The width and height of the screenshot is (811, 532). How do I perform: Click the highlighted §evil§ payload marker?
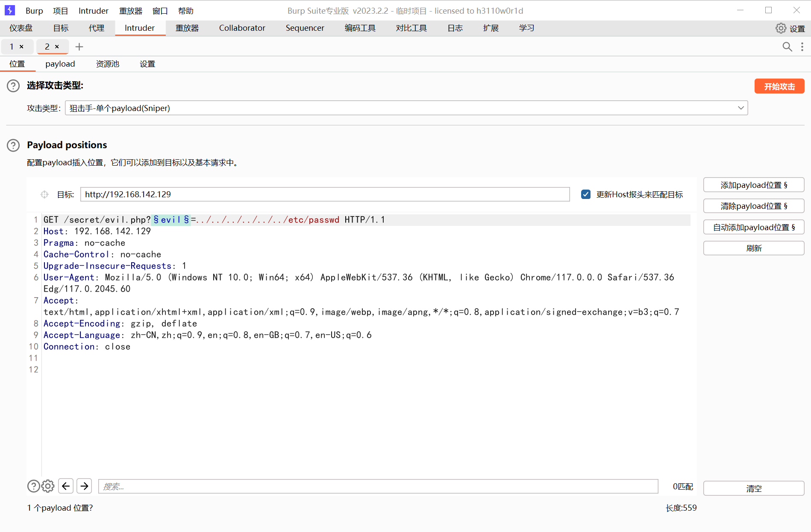tap(171, 220)
